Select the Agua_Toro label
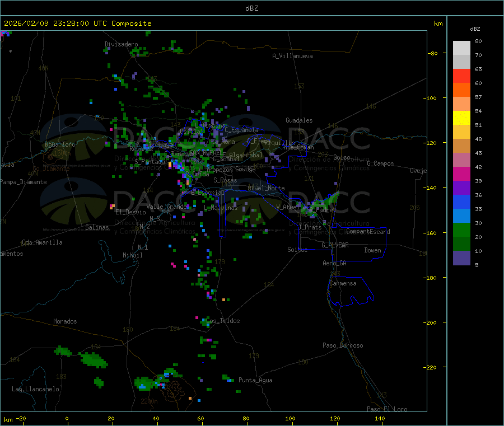This screenshot has width=504, height=426. [x=60, y=144]
